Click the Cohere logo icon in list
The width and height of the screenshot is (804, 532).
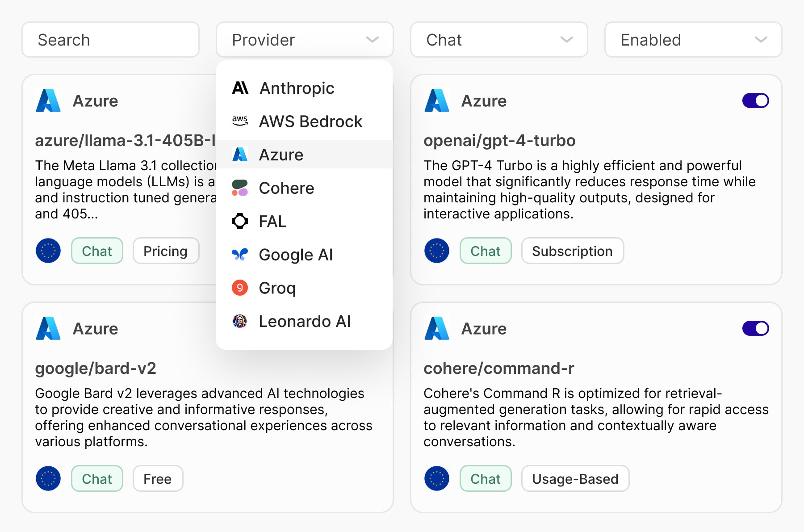(240, 188)
